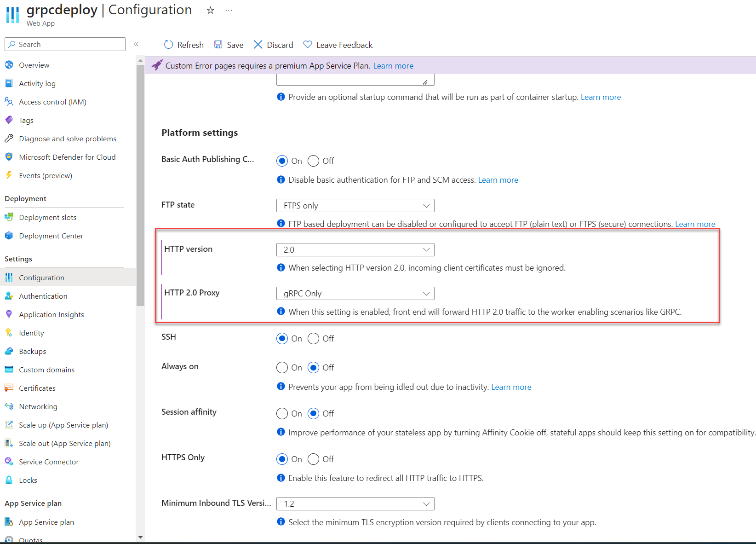Viewport: 756px width, 544px height.
Task: Set SSH to Off
Action: (x=313, y=339)
